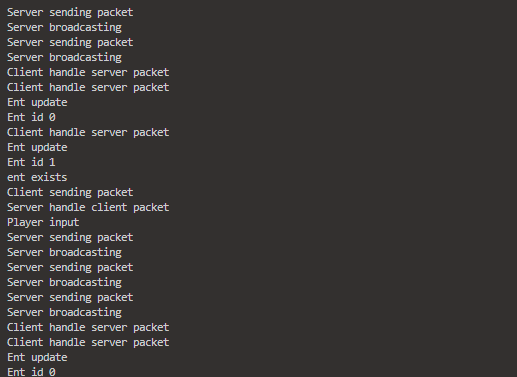Image resolution: width=517 pixels, height=377 pixels.
Task: Select the "Server handle client packet" line
Action: (x=88, y=207)
